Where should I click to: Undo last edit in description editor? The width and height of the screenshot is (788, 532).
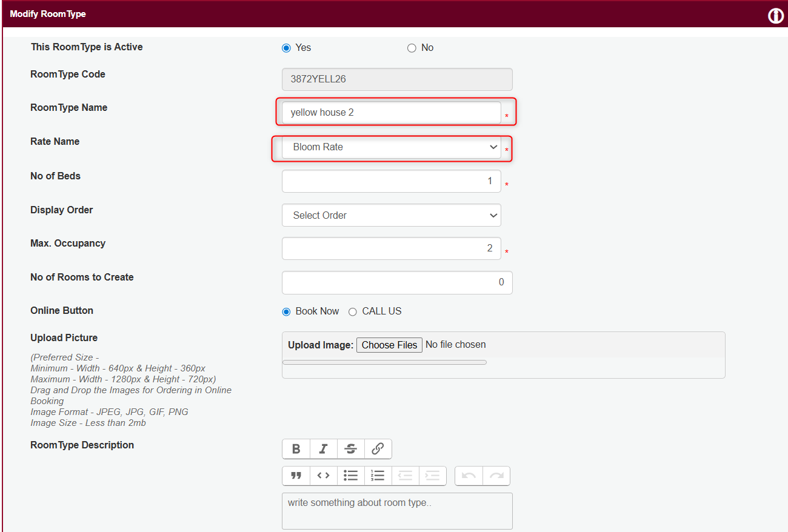coord(469,476)
